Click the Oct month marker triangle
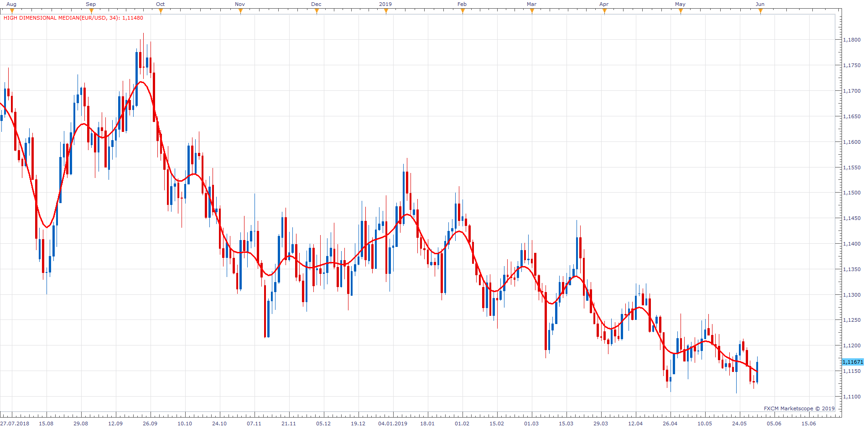 pos(161,11)
